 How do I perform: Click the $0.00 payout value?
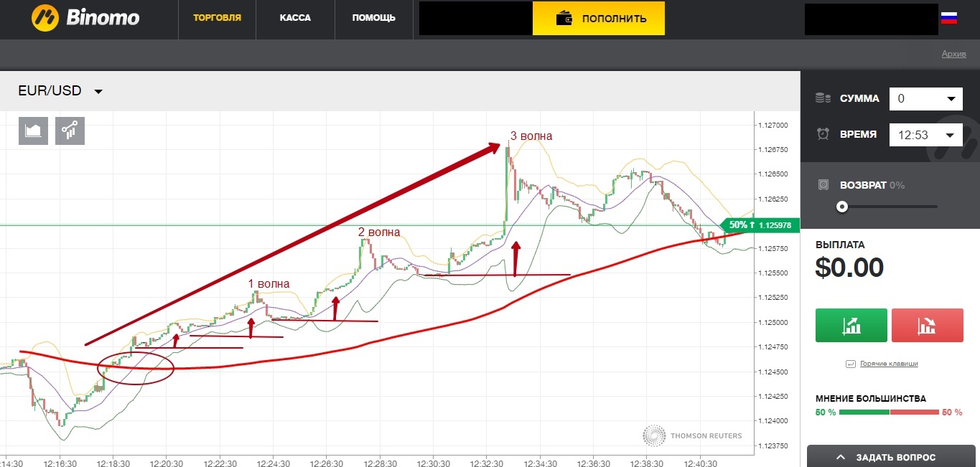point(849,268)
